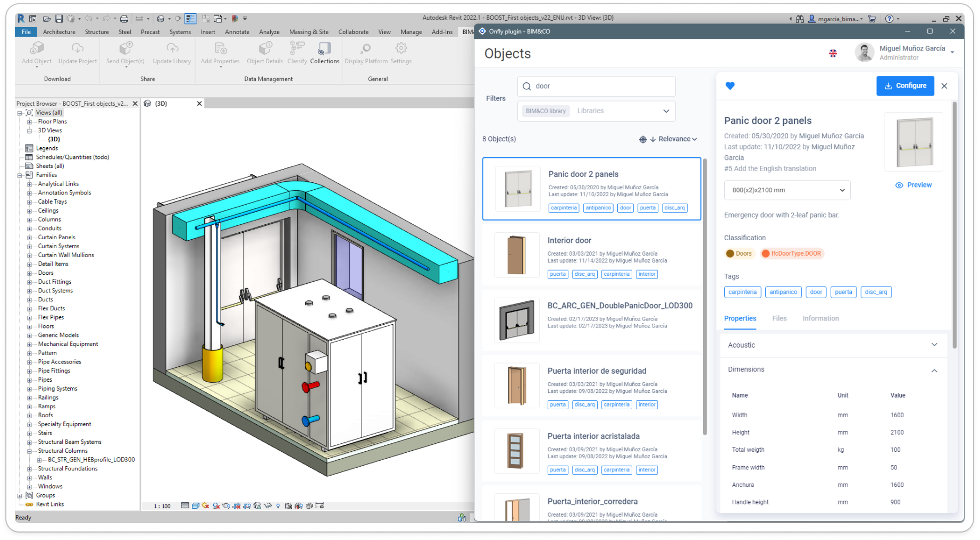Select the {3D} view in Project Browser
The height and width of the screenshot is (540, 980).
click(54, 139)
